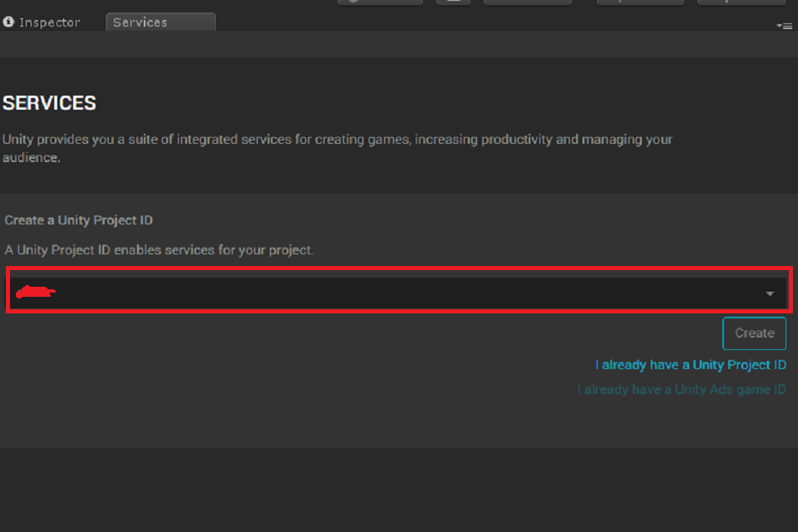The height and width of the screenshot is (532, 798).
Task: Open the organization selection dropdown
Action: (x=399, y=292)
